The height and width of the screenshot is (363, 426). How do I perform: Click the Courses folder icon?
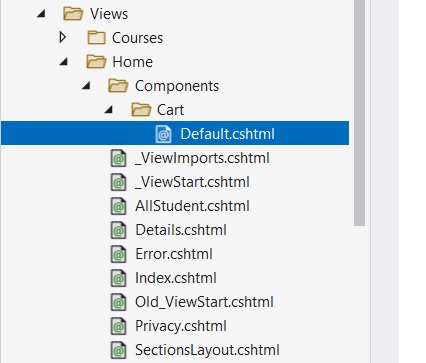[x=96, y=38]
